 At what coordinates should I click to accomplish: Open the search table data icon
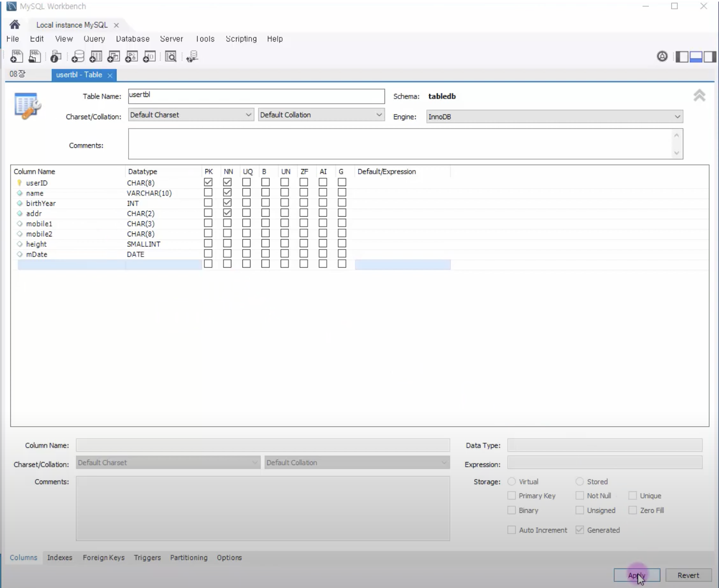point(171,57)
